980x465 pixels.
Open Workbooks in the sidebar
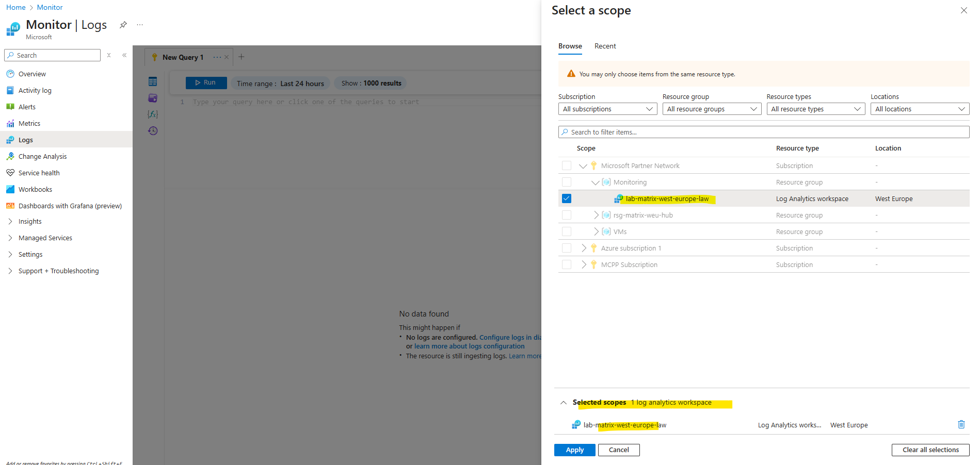pos(35,189)
